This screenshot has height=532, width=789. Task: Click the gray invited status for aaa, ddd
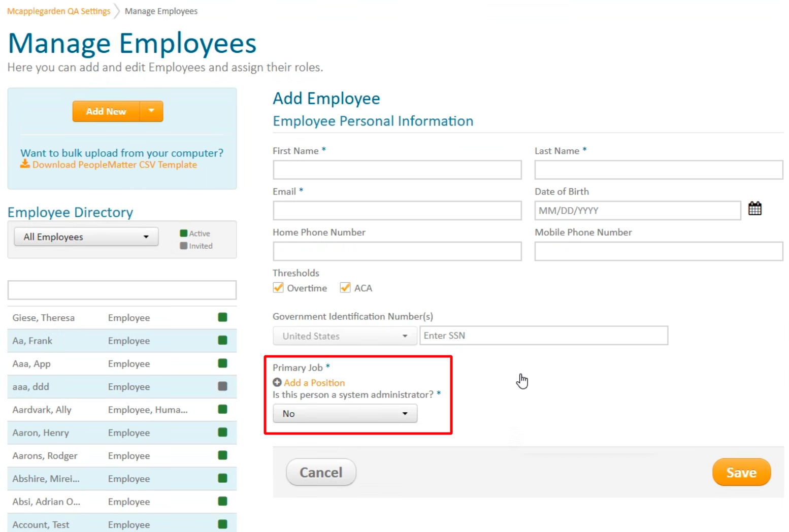tap(222, 386)
